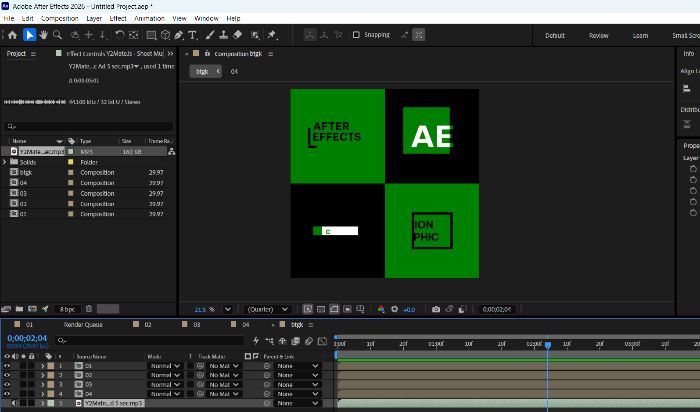Open the (Quarter) resolution dropdown
The image size is (700, 412).
click(268, 309)
